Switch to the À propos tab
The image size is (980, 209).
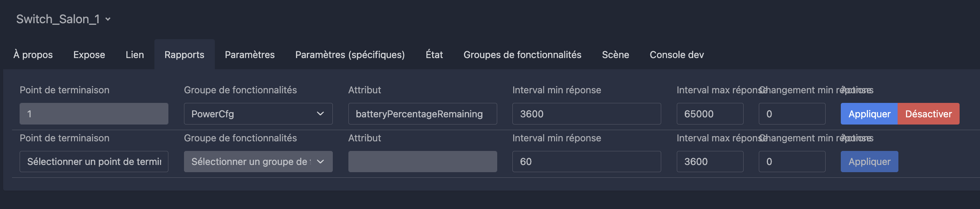coord(33,54)
